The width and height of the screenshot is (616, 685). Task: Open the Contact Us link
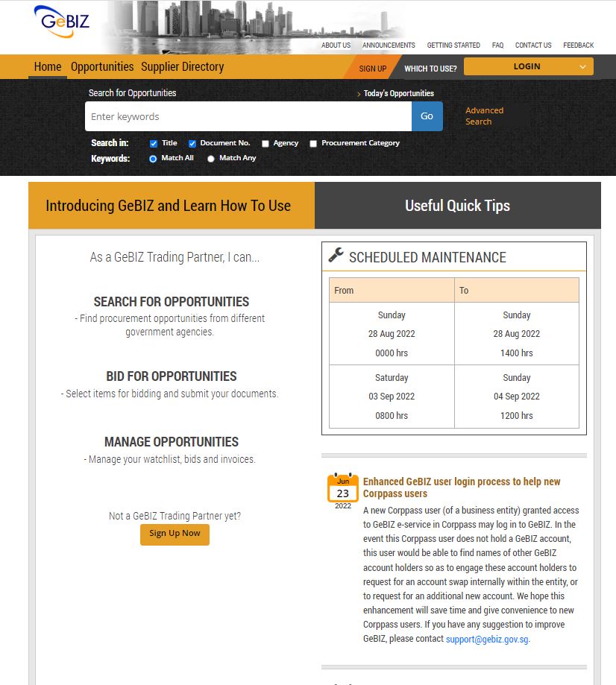pos(533,45)
